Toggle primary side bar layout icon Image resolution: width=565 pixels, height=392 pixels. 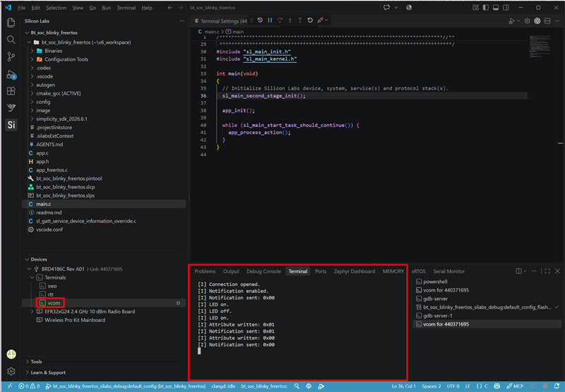(486, 8)
